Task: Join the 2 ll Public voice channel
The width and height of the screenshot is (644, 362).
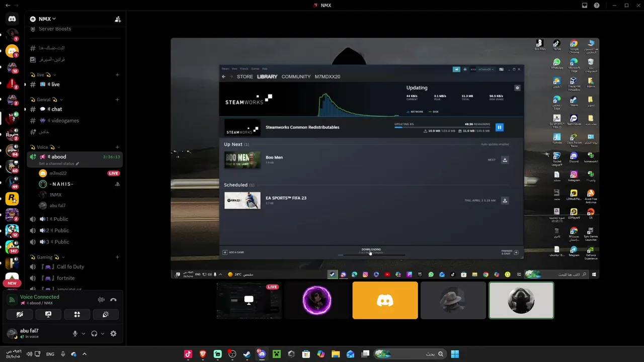Action: (74, 230)
